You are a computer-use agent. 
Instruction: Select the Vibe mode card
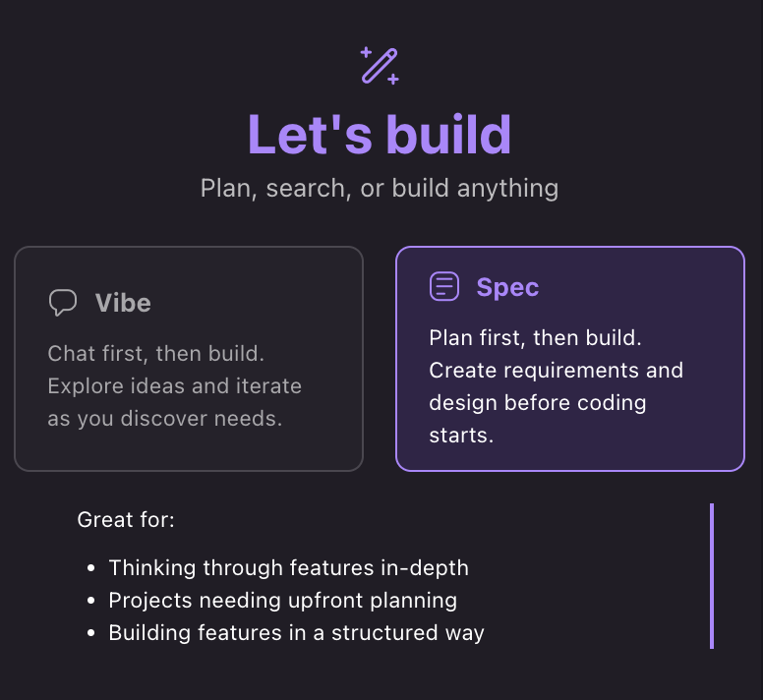coord(189,359)
